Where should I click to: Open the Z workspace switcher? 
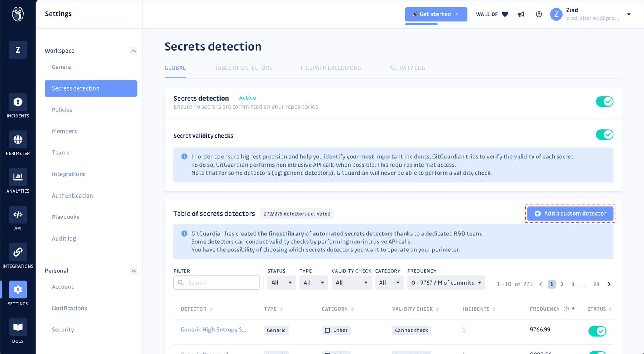tap(18, 50)
